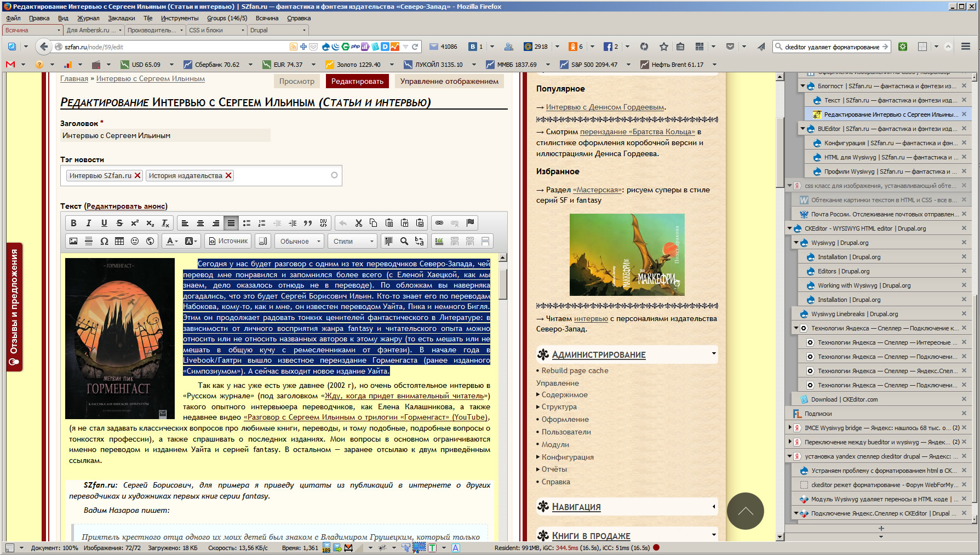Open 'Редактировать анонс' link

pos(126,206)
